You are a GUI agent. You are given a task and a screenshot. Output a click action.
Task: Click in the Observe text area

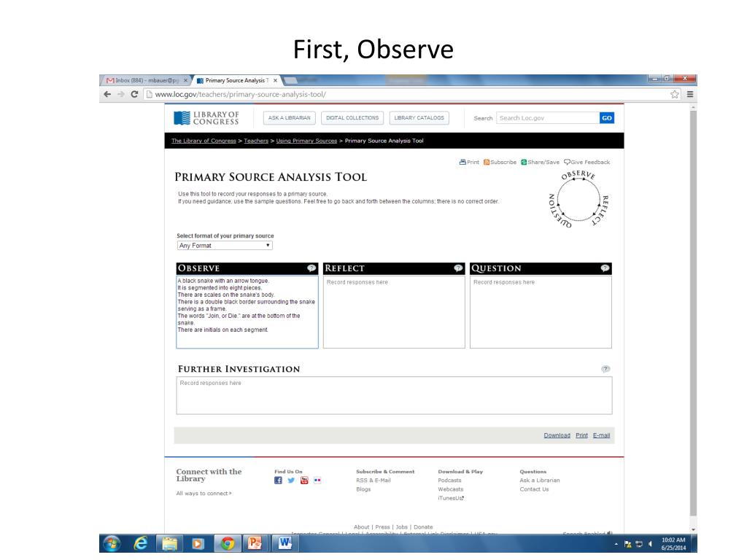coord(247,312)
